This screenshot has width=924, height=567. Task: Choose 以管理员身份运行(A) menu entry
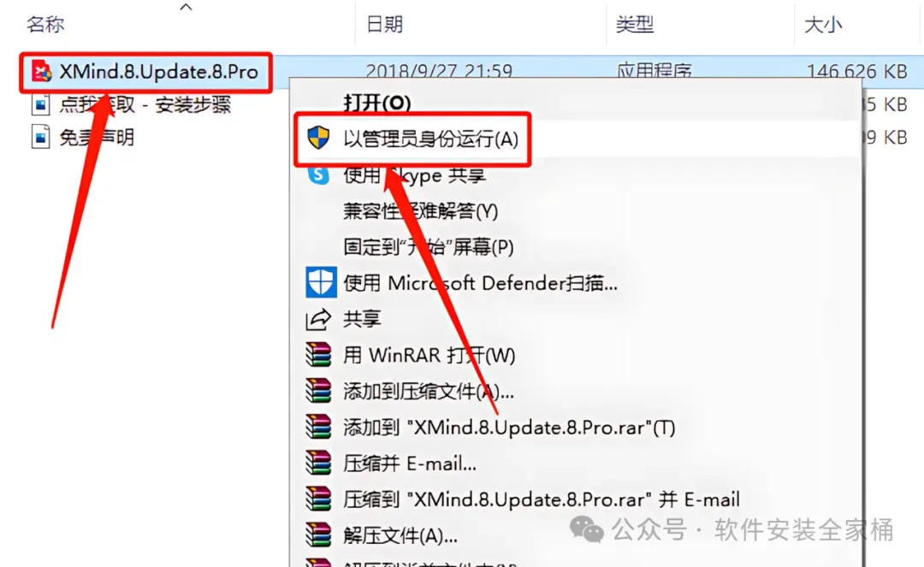(430, 139)
